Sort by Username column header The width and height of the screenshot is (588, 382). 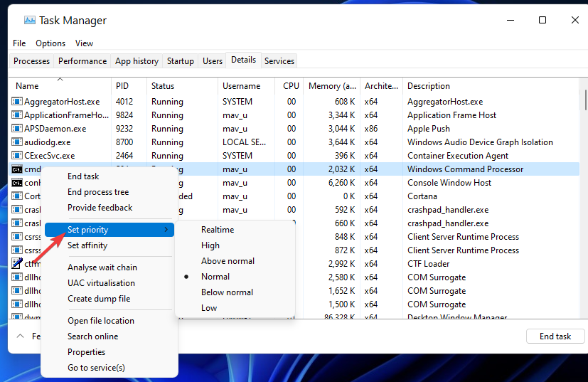coord(247,86)
